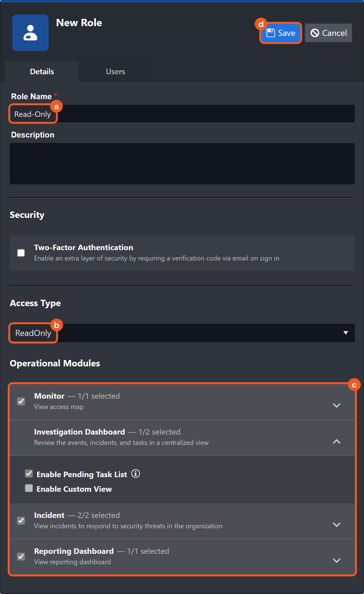
Task: Open the Access Type dropdown
Action: (x=345, y=333)
